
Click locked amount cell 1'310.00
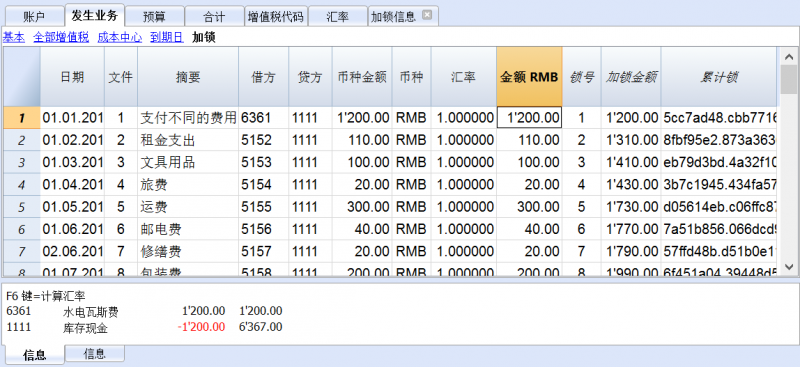631,140
